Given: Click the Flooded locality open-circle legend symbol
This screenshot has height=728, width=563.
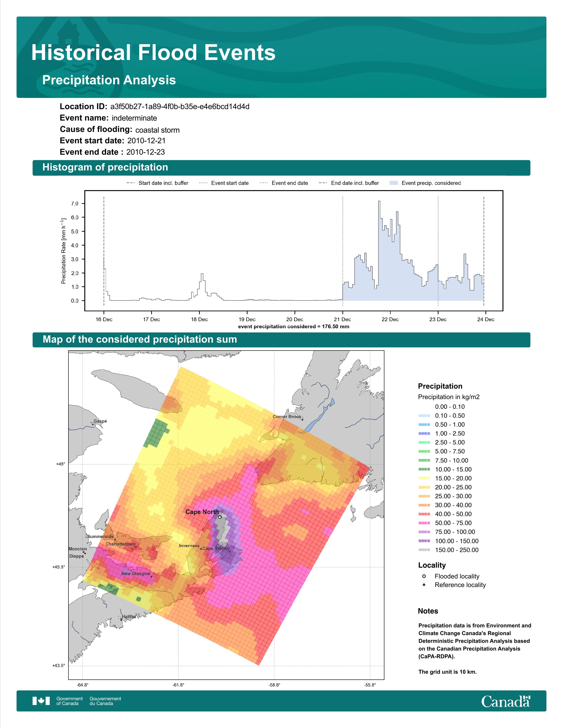Looking at the screenshot, I should pos(424,576).
